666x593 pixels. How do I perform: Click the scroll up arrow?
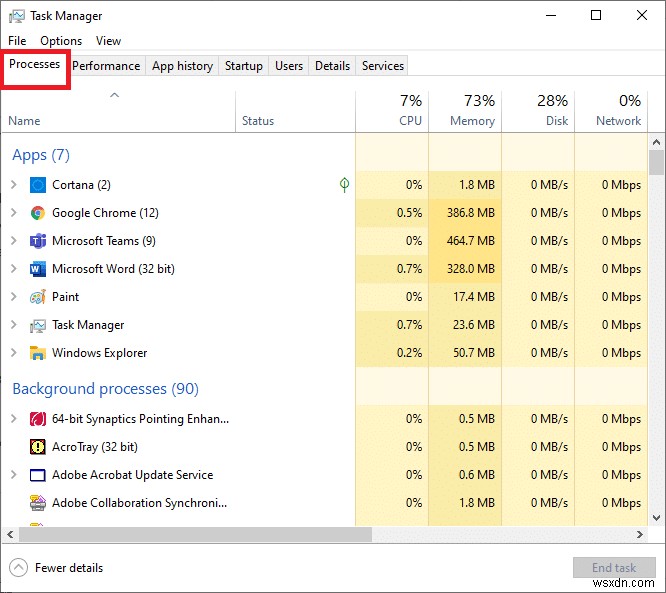(656, 142)
